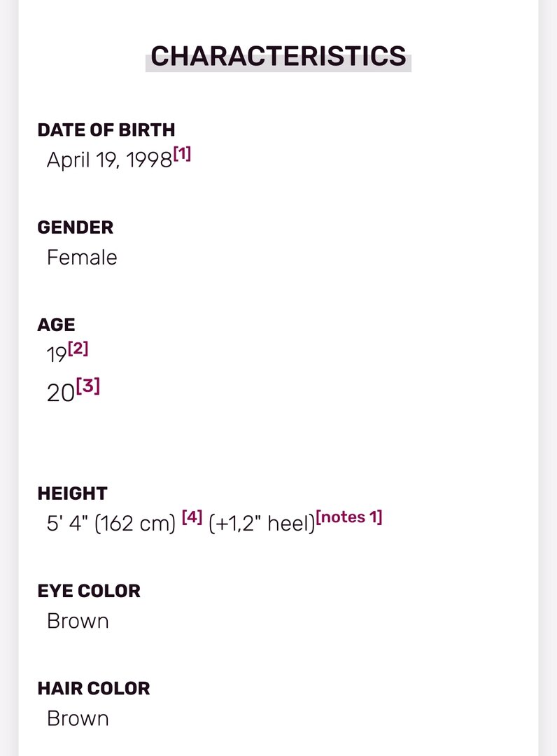
Task: Click the CHARACTERISTICS section heading
Action: (278, 56)
